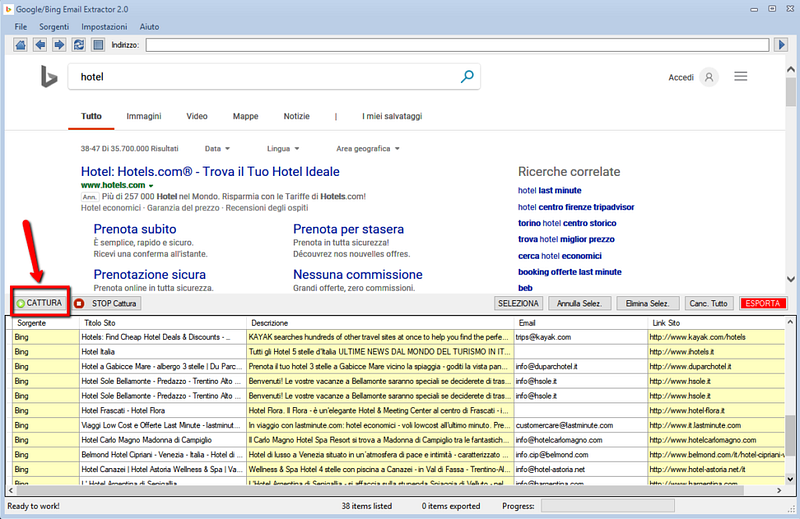This screenshot has height=519, width=800.
Task: Open the Sorgenti menu
Action: pyautogui.click(x=54, y=24)
